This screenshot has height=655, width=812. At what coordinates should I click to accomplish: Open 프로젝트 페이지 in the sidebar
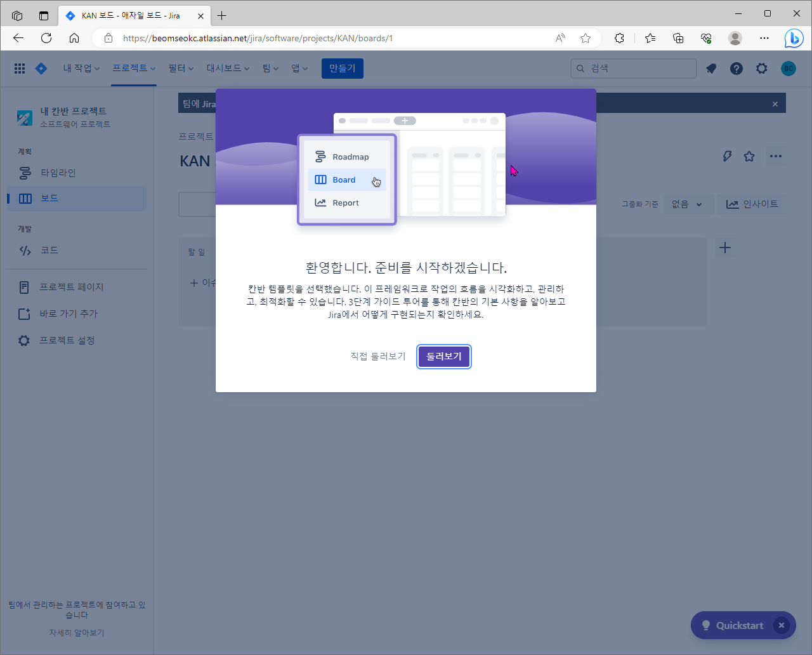coord(77,288)
